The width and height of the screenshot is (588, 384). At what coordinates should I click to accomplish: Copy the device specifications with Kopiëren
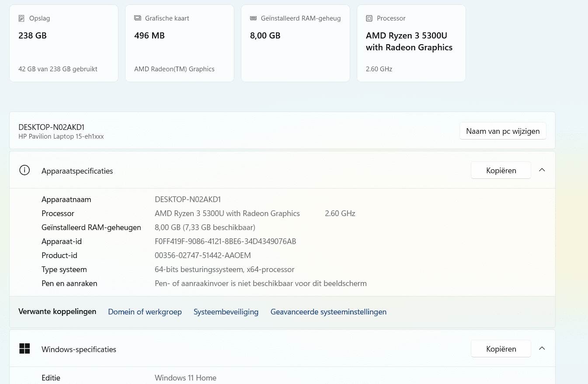tap(501, 171)
